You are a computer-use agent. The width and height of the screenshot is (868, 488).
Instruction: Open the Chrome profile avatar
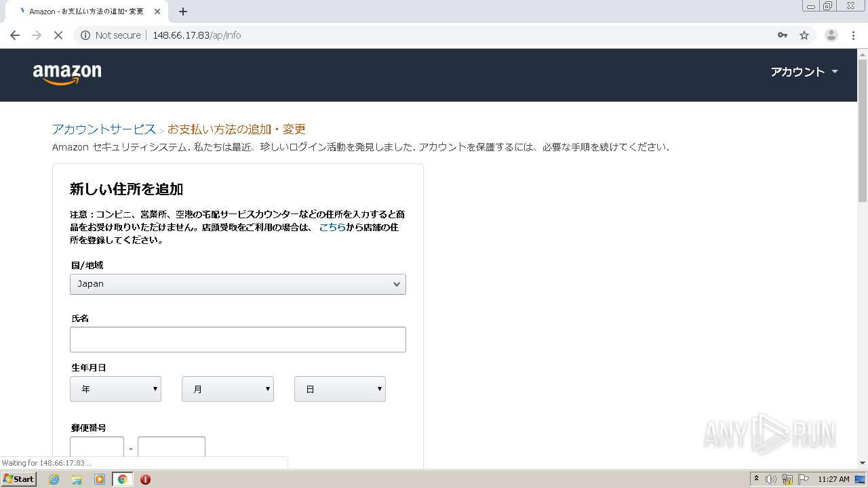tap(831, 35)
